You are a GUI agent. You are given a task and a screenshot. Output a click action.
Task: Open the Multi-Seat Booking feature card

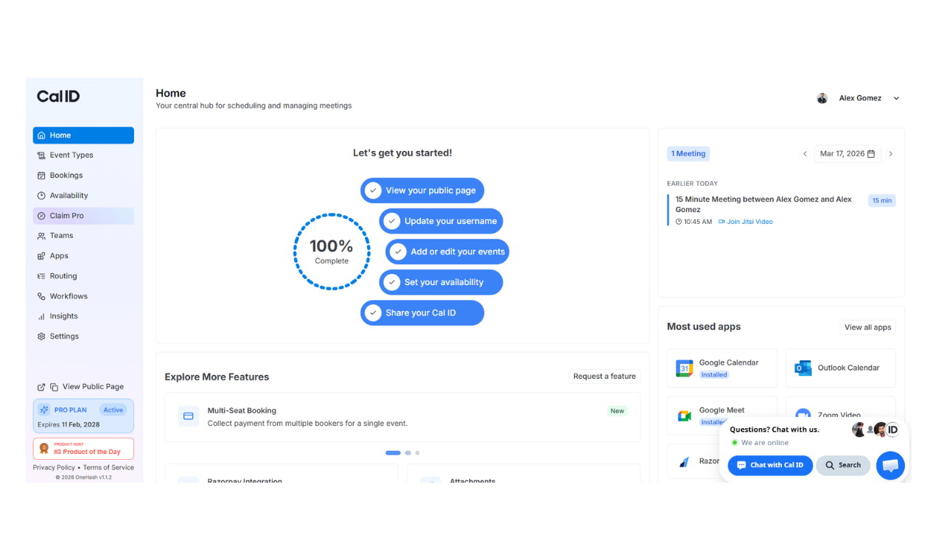402,417
